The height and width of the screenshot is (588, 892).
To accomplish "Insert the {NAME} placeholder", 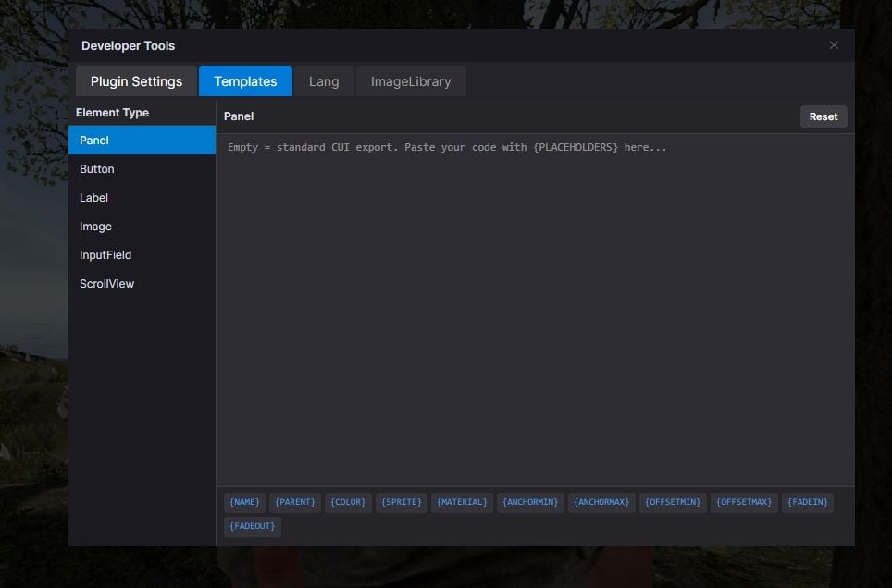I will (243, 502).
